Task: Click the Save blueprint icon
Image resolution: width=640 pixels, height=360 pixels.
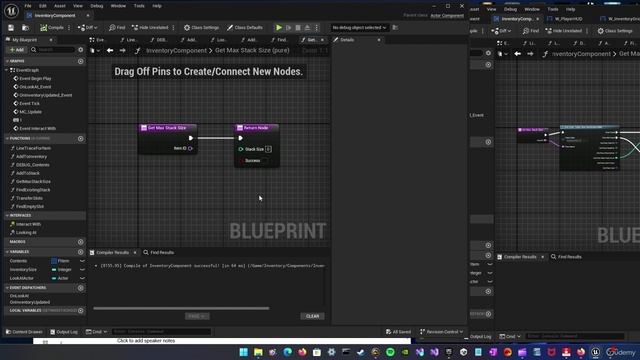Action: click(11, 28)
